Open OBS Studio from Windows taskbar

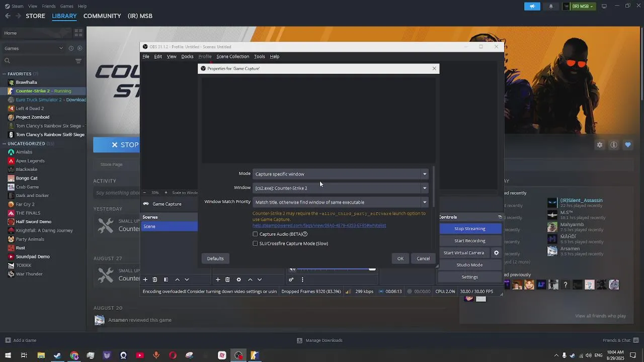pos(238,355)
